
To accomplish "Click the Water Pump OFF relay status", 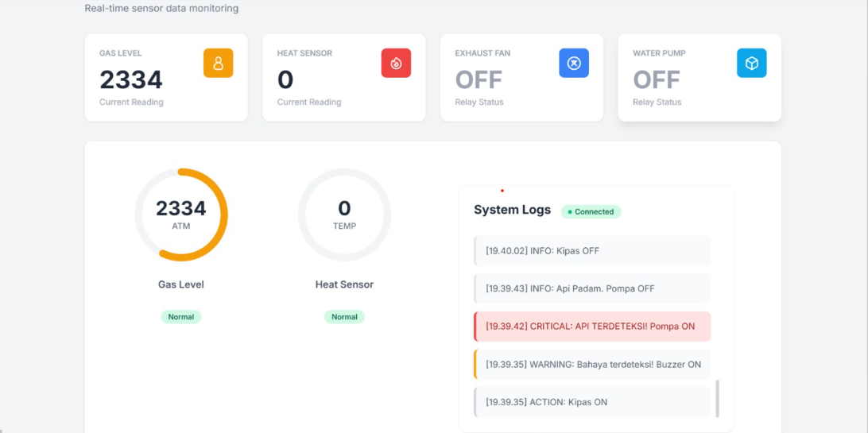I will coord(656,79).
